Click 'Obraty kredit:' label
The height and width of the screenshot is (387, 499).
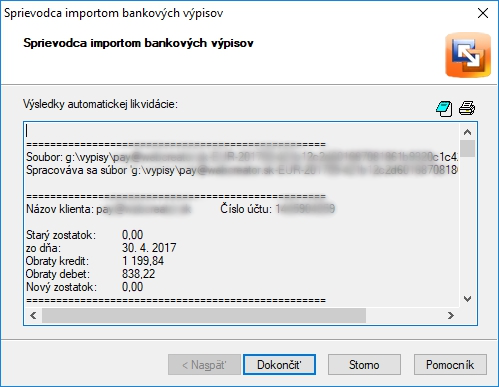(x=58, y=261)
